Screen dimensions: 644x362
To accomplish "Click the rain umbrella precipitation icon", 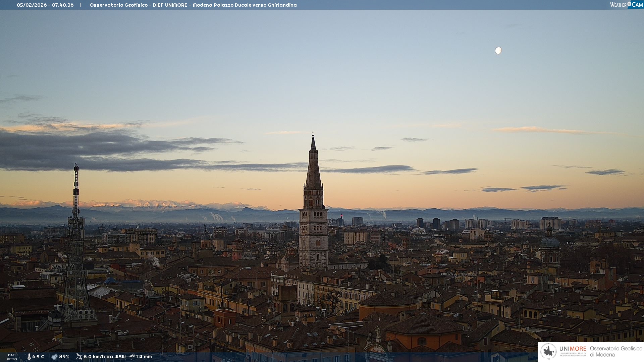I will tap(132, 357).
